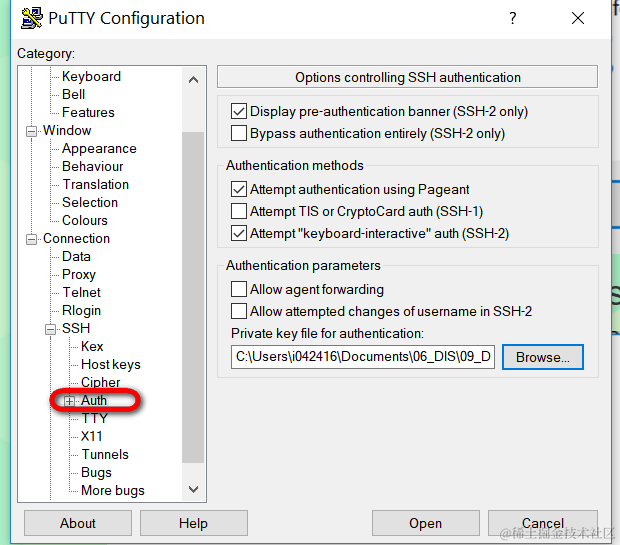620x545 pixels.
Task: Select Colours category item
Action: pos(85,221)
